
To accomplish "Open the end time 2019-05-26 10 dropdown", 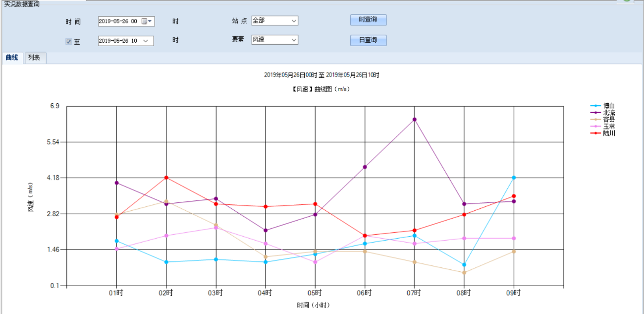I will 146,41.
